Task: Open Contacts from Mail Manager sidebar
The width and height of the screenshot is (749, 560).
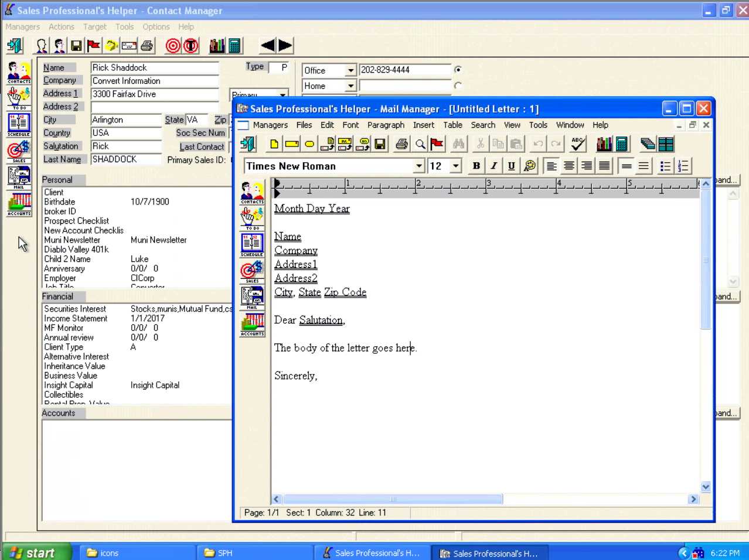Action: tap(252, 193)
